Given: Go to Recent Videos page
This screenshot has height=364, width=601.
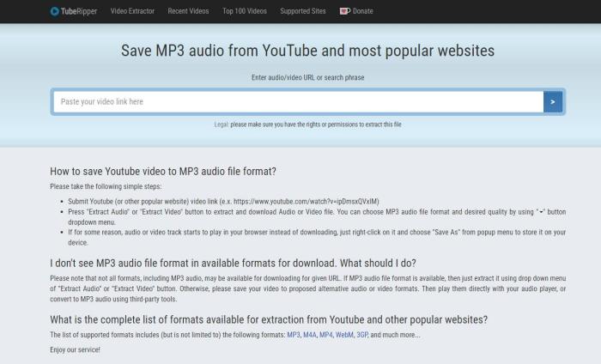Looking at the screenshot, I should 188,11.
